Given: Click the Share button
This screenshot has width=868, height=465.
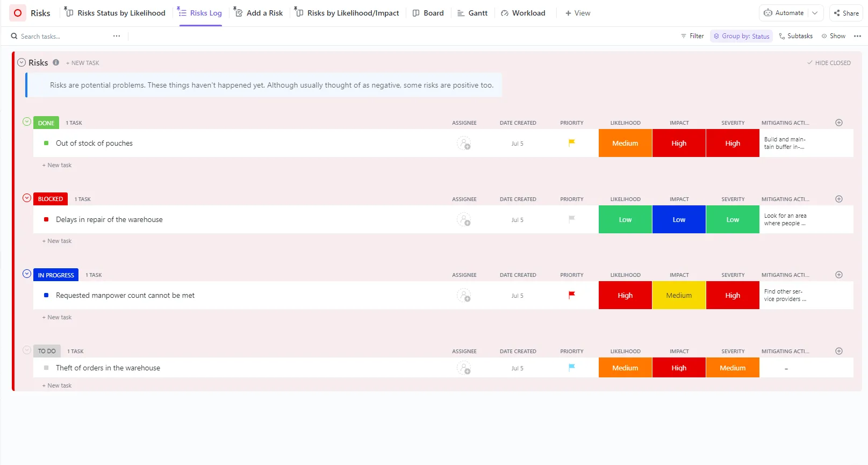Looking at the screenshot, I should (x=847, y=13).
